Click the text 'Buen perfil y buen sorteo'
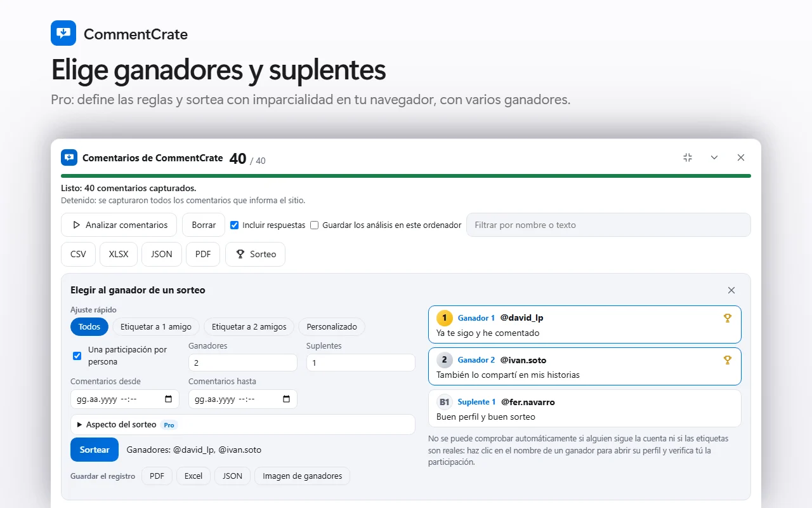This screenshot has width=812, height=508. tap(486, 417)
